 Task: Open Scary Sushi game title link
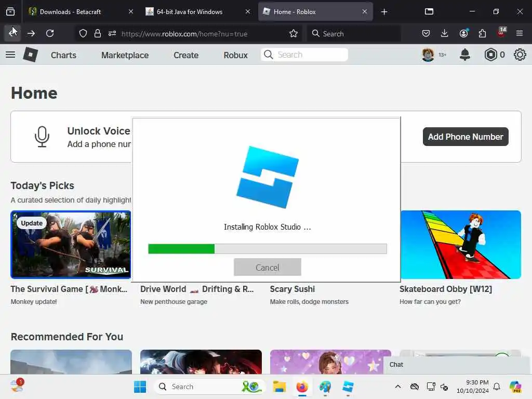pyautogui.click(x=292, y=289)
